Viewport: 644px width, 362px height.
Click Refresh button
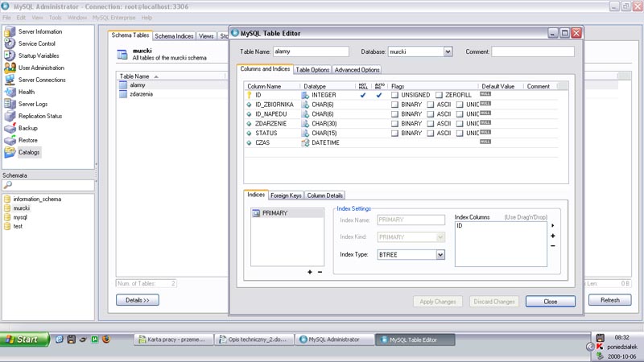[610, 300]
